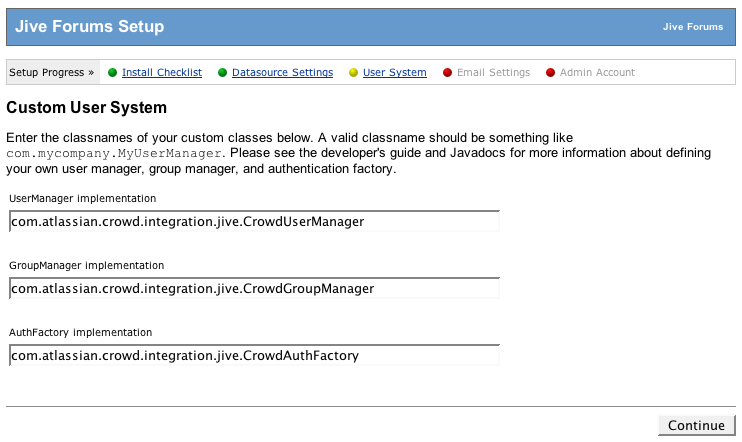
Task: Click the green dot beside Datasource Settings
Action: pos(222,73)
